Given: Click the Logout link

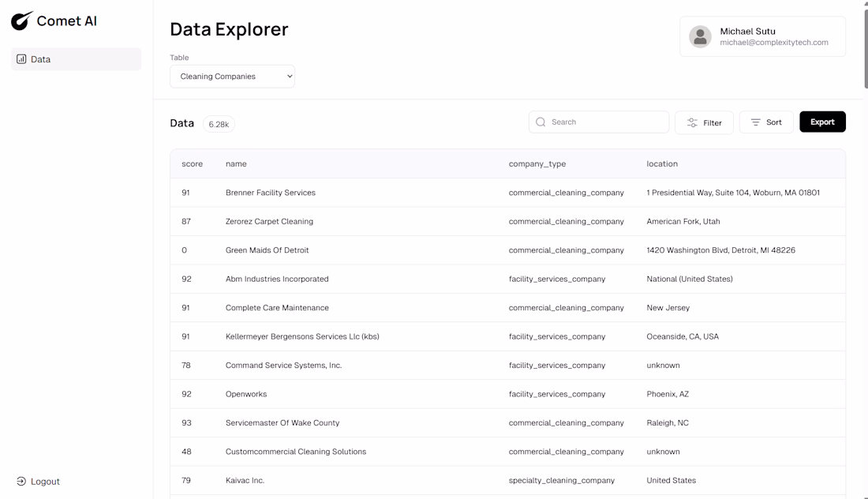Looking at the screenshot, I should [45, 482].
